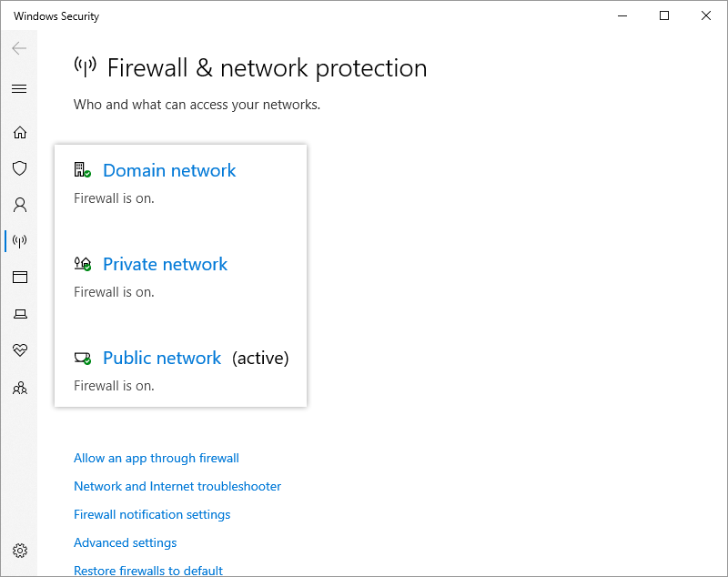
Task: Click Allow an app through firewall
Action: pyautogui.click(x=157, y=458)
